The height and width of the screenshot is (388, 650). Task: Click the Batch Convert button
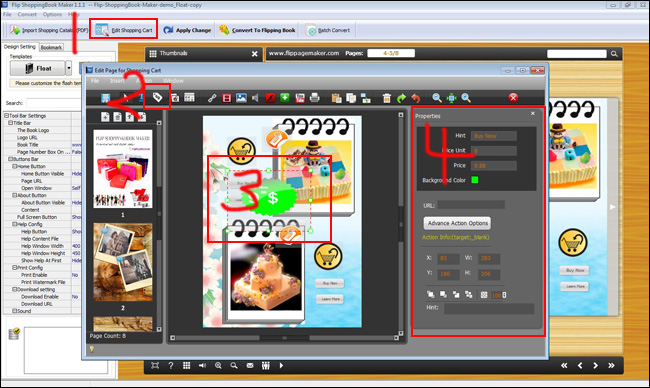(x=328, y=30)
